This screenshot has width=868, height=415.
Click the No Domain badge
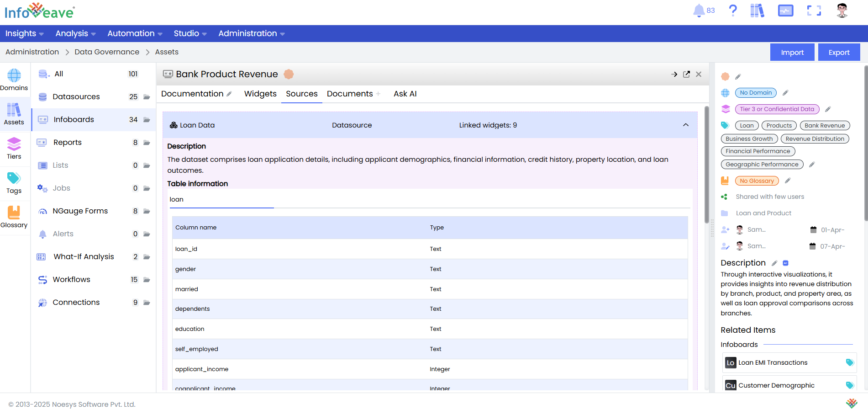click(756, 93)
